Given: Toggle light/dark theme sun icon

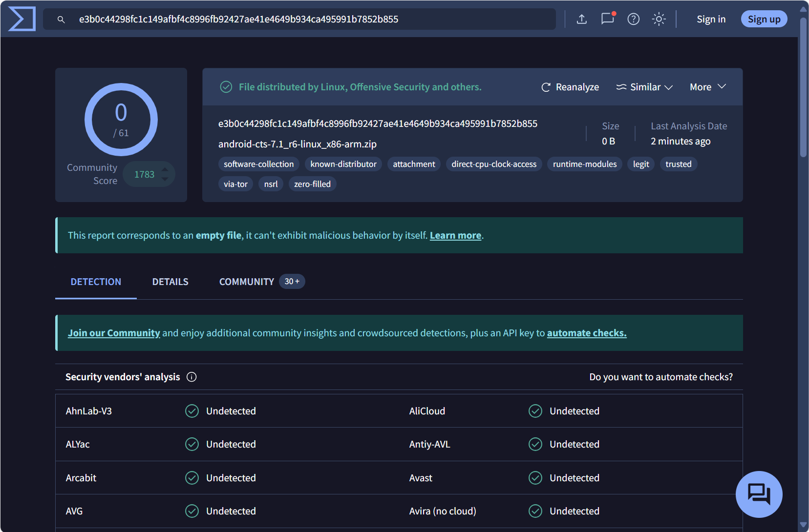Looking at the screenshot, I should (659, 19).
